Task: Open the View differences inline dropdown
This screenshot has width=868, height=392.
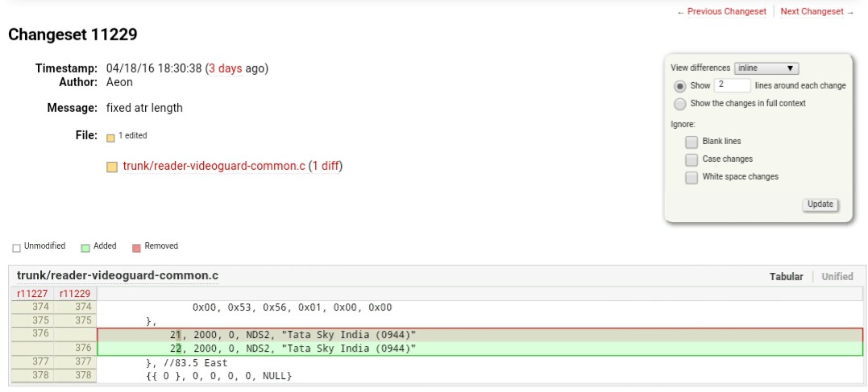Action: tap(766, 68)
